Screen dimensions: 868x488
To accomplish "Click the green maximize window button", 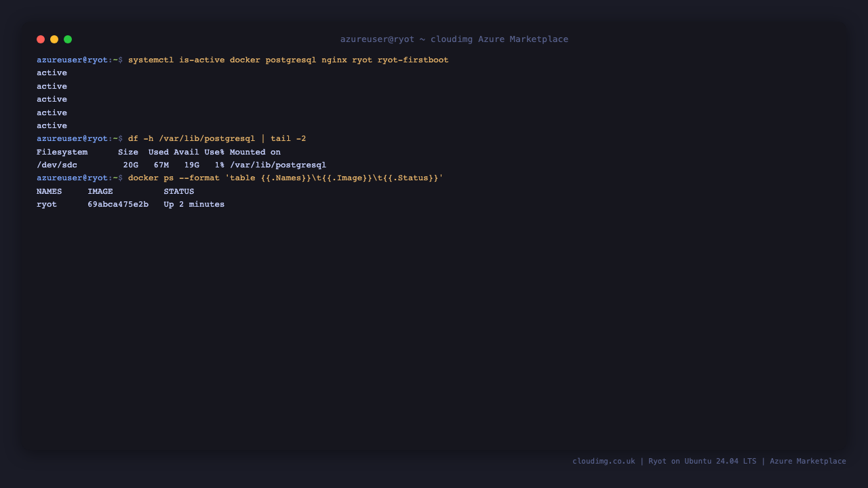I will coord(68,39).
